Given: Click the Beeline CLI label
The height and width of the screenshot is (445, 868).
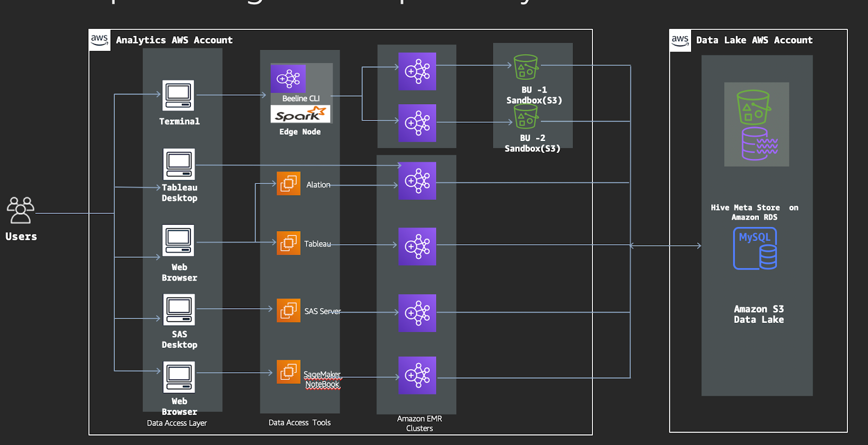Looking at the screenshot, I should (301, 99).
